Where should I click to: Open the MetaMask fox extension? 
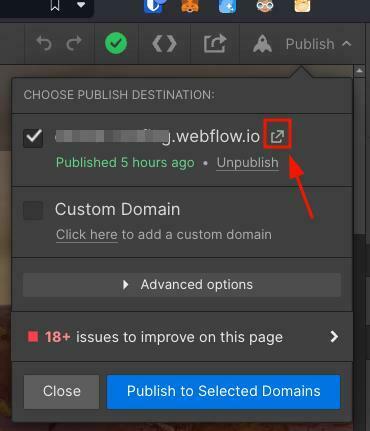(190, 6)
